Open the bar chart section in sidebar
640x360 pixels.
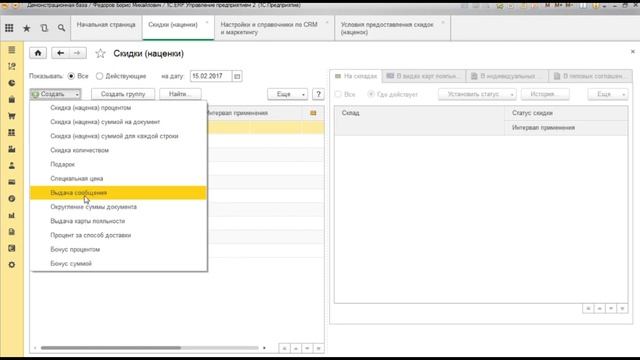point(11,215)
